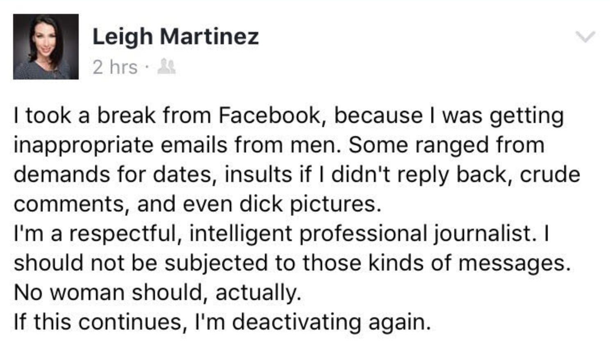Viewport: 615px width, 364px height.
Task: Open the post via the 2 hrs timestamp
Action: tap(115, 67)
